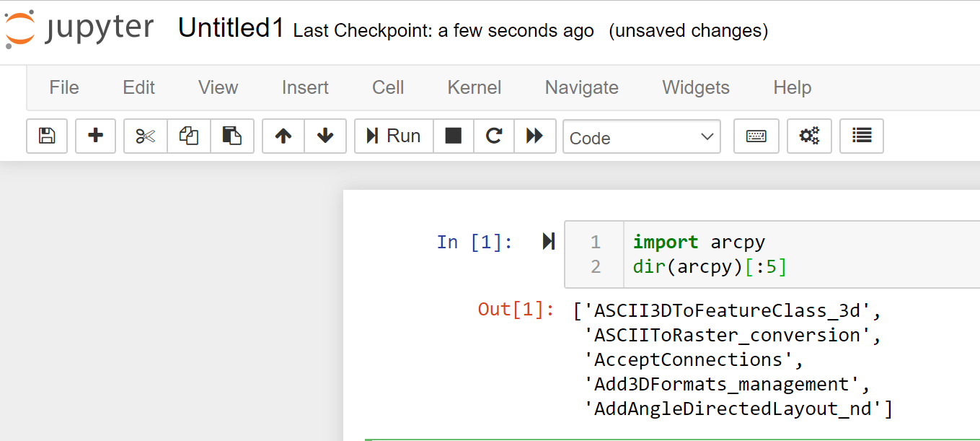Open the cell type Code dropdown

tap(641, 137)
